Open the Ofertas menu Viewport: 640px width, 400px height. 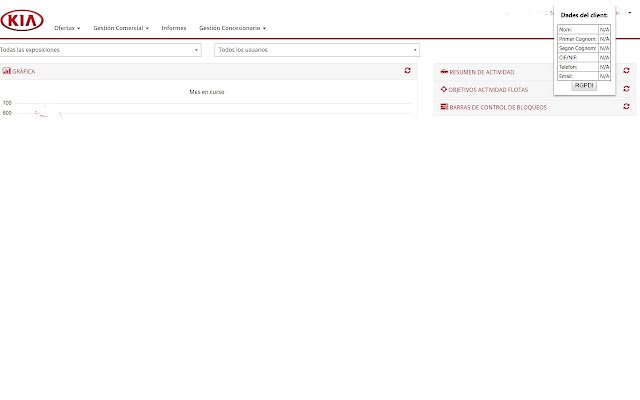point(67,28)
